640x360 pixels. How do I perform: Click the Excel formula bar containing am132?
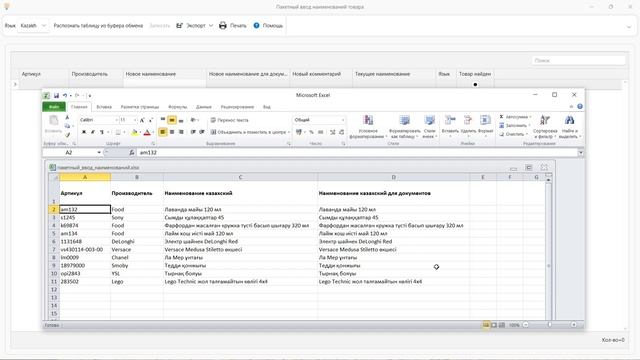click(x=357, y=152)
